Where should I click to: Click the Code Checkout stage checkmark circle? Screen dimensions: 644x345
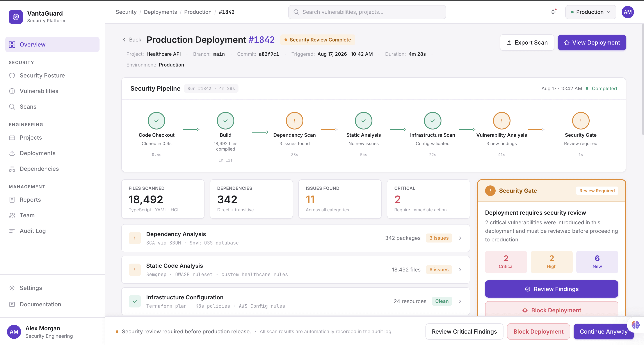pos(157,121)
